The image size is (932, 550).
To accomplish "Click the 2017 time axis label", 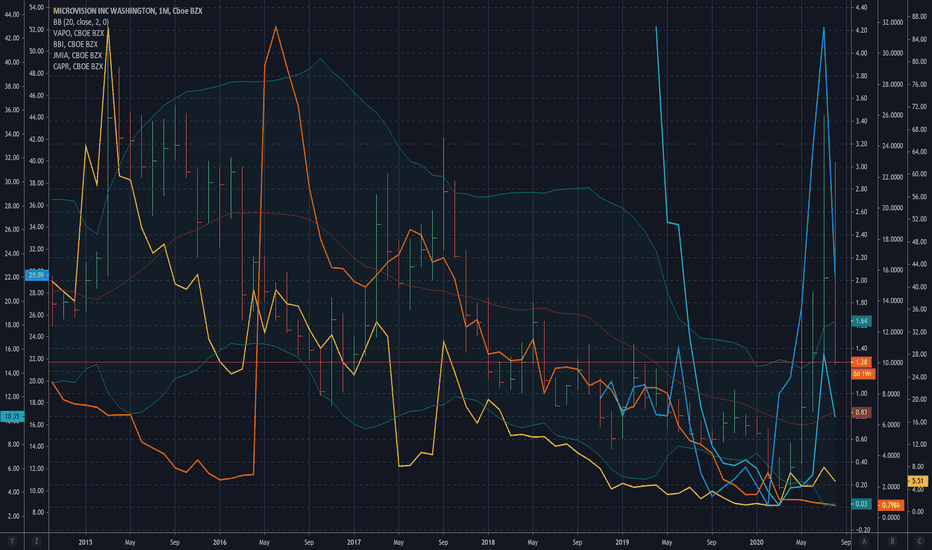I will tap(354, 542).
